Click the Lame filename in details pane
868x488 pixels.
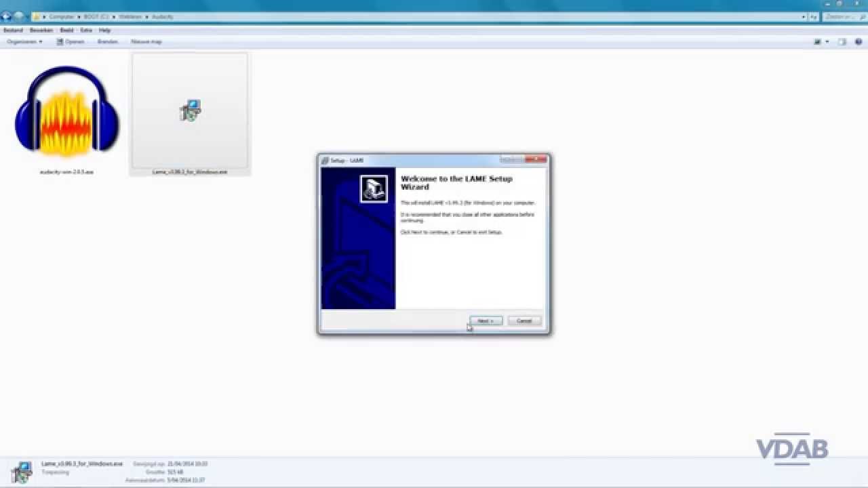point(82,464)
